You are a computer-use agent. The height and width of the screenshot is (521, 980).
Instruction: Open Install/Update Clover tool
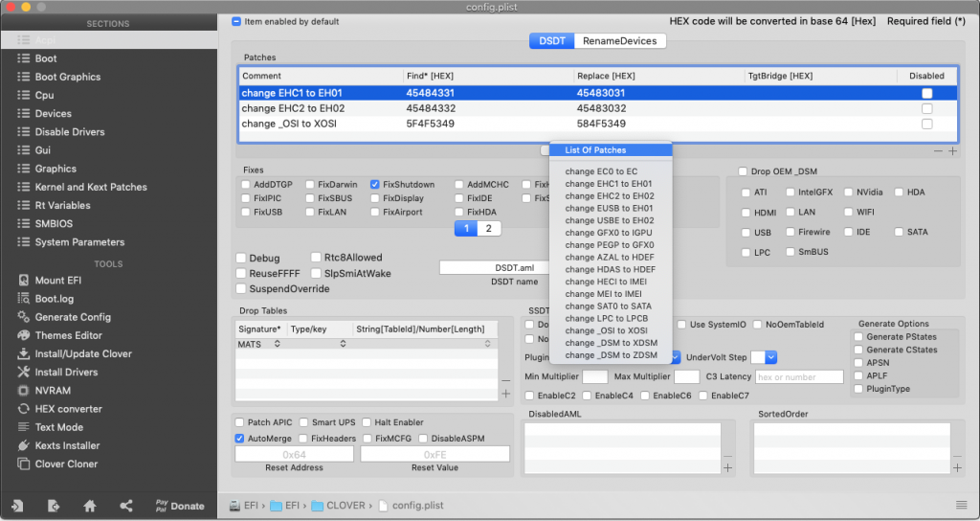[83, 353]
